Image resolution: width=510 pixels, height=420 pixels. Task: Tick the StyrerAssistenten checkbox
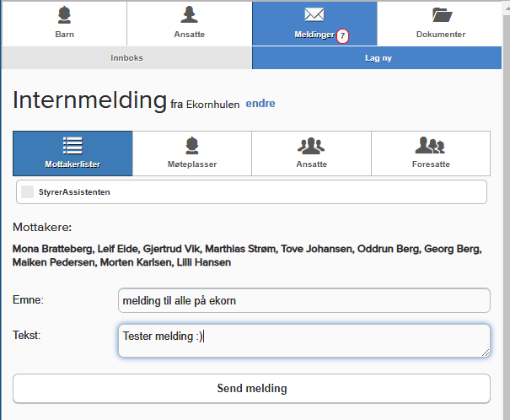[27, 192]
